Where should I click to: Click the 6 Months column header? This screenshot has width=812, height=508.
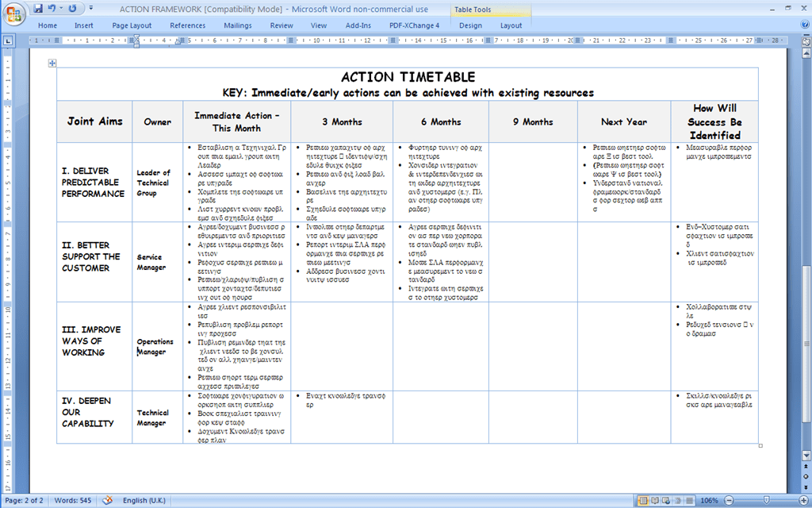pyautogui.click(x=441, y=121)
